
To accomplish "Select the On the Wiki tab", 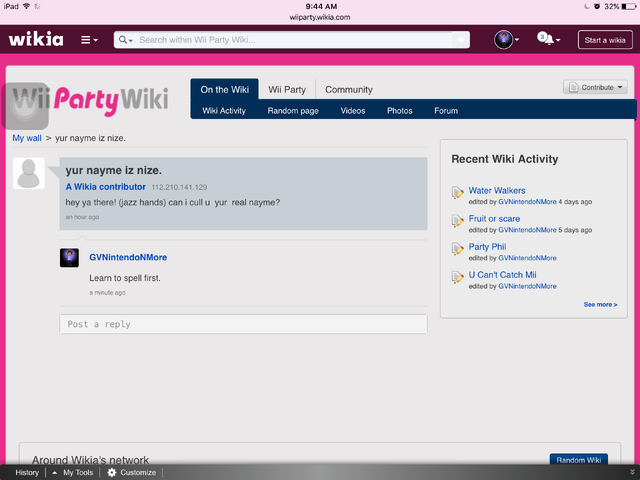I will click(x=224, y=89).
